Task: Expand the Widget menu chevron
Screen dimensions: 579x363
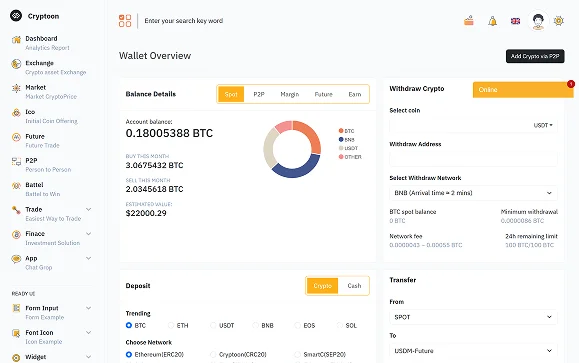Action: 89,357
